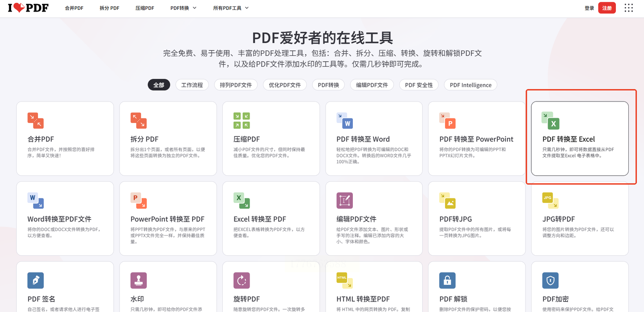Open the PDF 签名 card title
Screen dimensions: 644x312
pyautogui.click(x=41, y=299)
